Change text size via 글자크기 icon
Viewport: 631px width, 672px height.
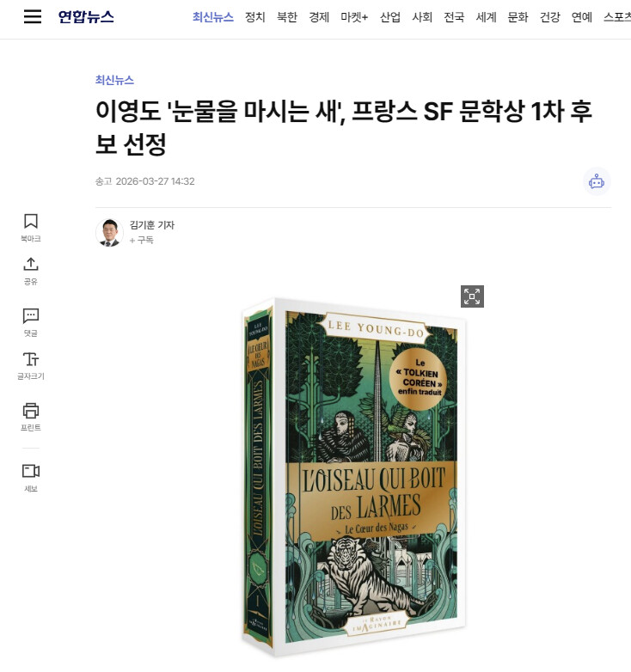point(30,365)
